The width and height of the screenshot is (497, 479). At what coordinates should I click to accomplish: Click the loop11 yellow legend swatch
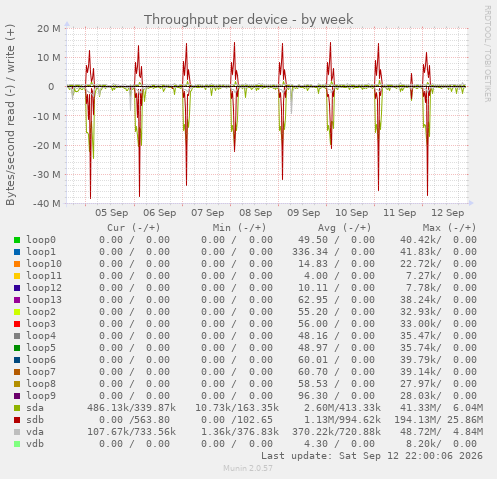[17, 276]
